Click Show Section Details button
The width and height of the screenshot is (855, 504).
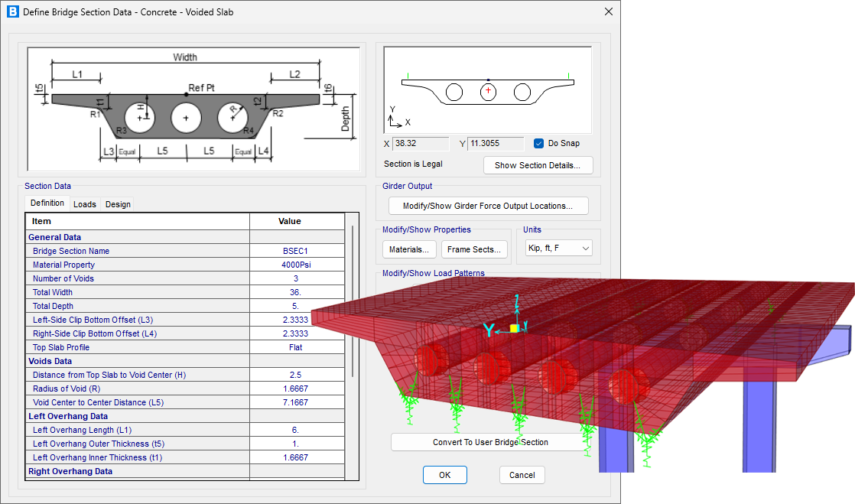point(538,165)
